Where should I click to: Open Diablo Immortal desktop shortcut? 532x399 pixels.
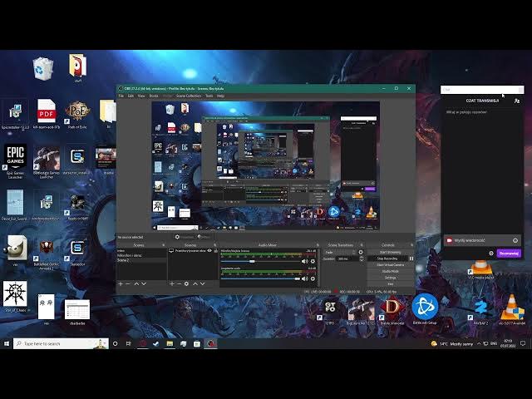click(392, 310)
